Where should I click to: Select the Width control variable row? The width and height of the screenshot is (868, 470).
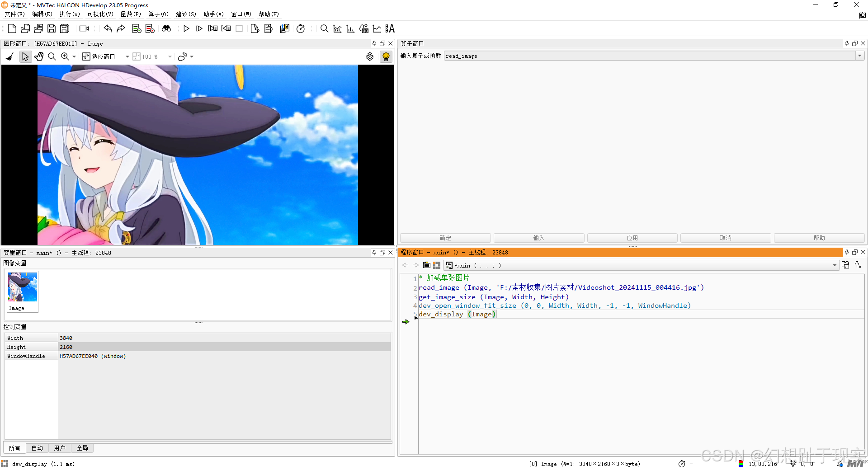pos(198,338)
